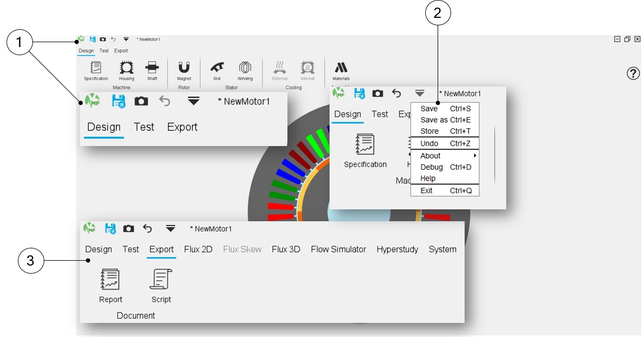Click the Script export icon
Image resolution: width=644 pixels, height=337 pixels.
[x=161, y=280]
